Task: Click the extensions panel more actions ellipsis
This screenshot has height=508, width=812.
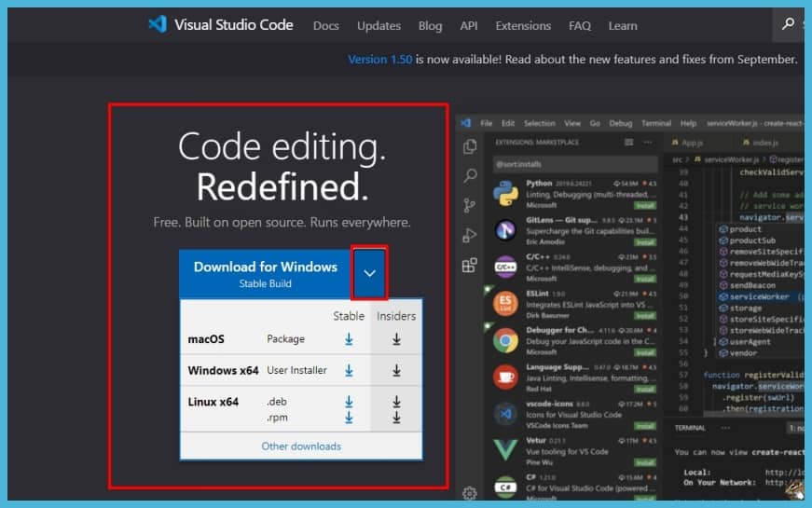Action: point(648,142)
